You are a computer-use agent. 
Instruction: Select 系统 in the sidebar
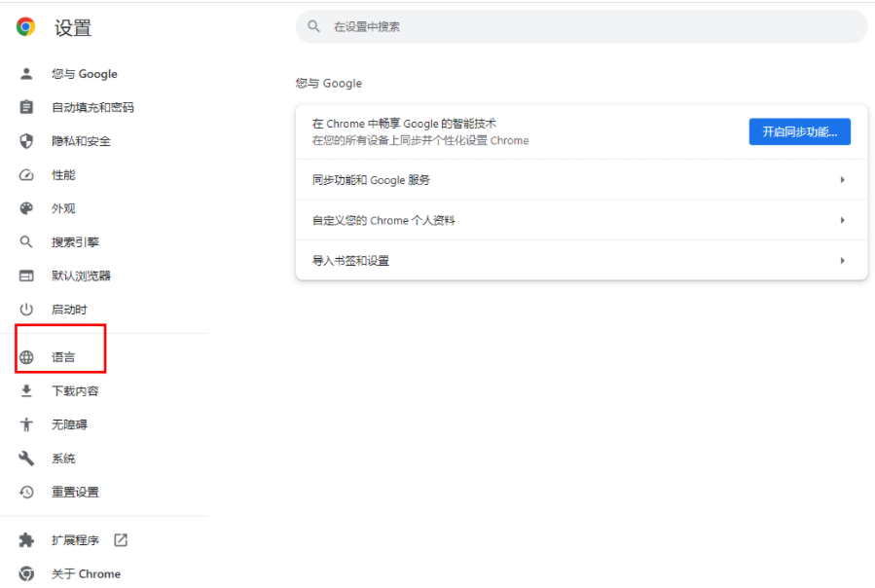click(x=63, y=459)
